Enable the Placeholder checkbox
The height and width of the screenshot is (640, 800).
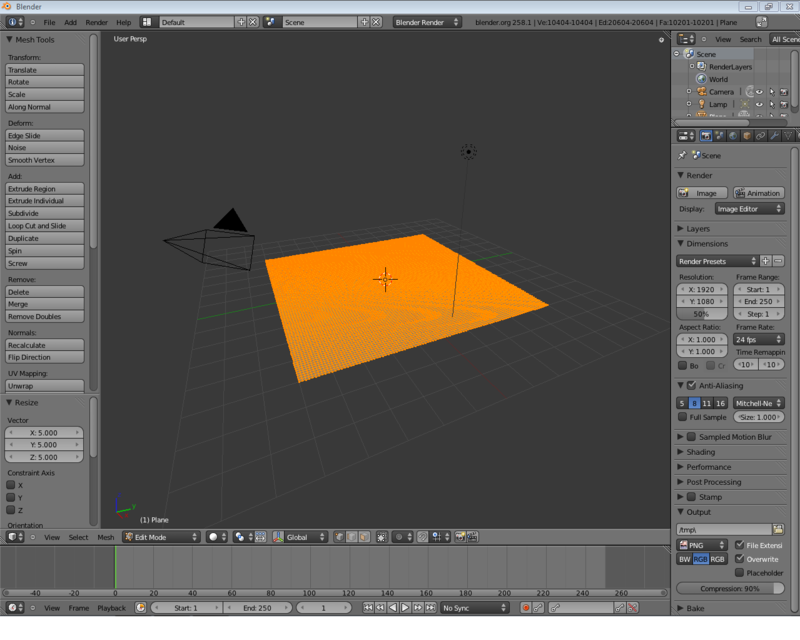pyautogui.click(x=739, y=573)
